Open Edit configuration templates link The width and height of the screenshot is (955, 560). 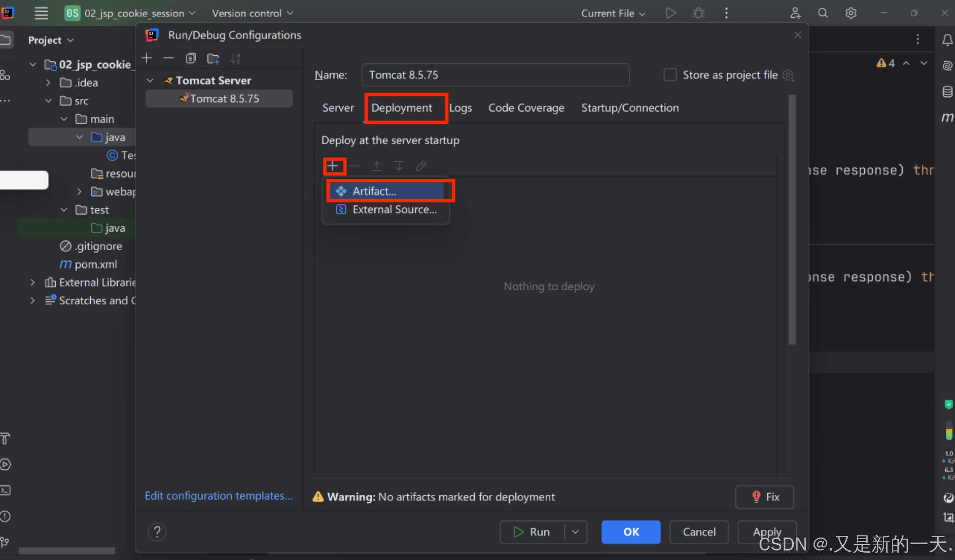[218, 496]
